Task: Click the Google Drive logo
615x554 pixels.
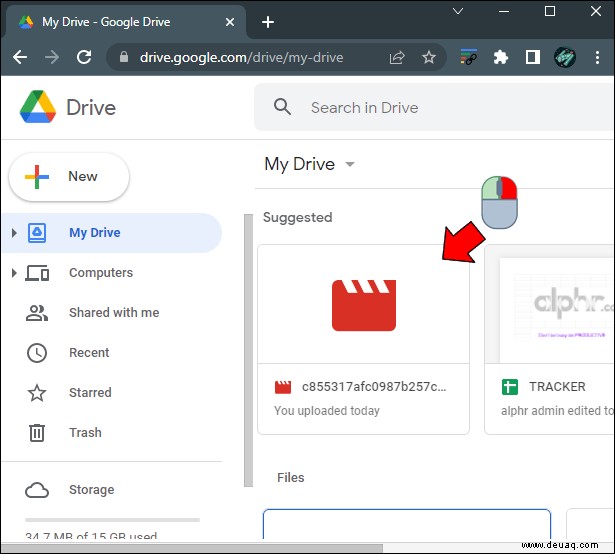Action: (x=38, y=107)
